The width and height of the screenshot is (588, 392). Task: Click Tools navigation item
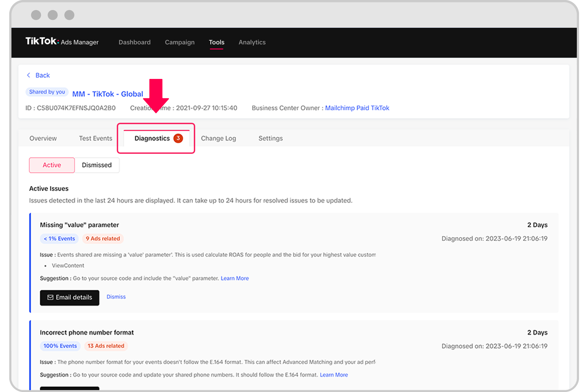[216, 42]
